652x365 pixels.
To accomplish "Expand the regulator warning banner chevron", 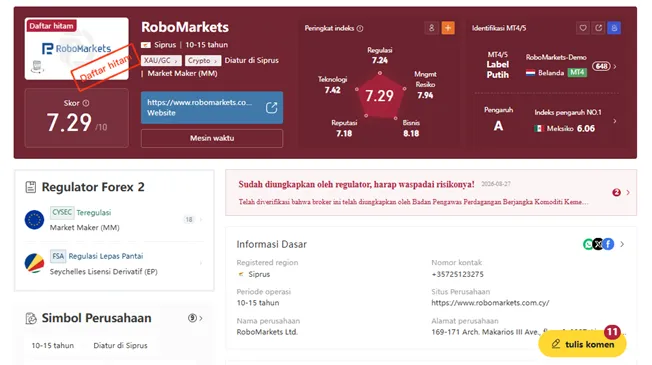I will (628, 192).
